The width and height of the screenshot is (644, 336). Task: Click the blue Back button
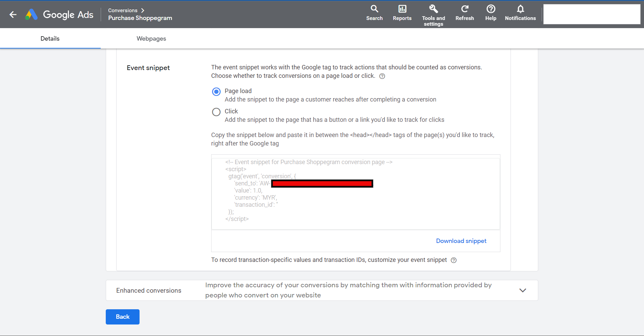123,317
